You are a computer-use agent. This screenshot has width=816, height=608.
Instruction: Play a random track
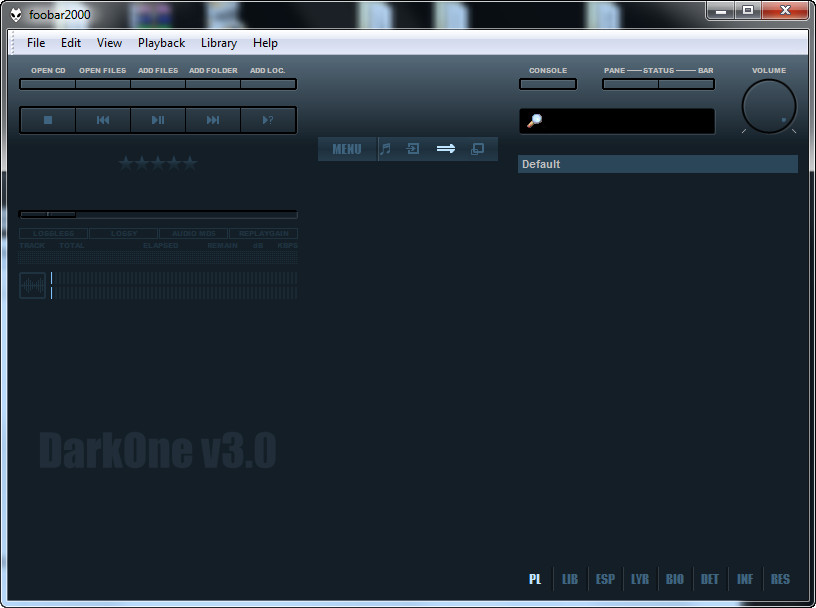[268, 120]
